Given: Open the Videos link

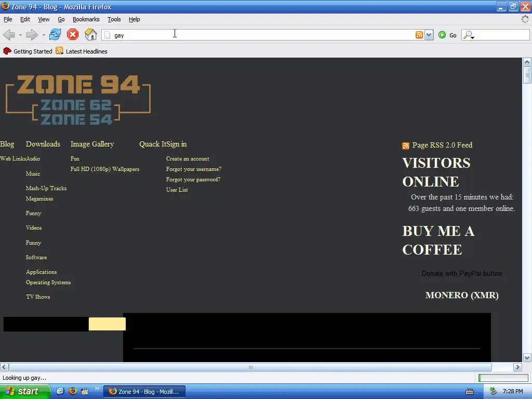Looking at the screenshot, I should tap(34, 228).
